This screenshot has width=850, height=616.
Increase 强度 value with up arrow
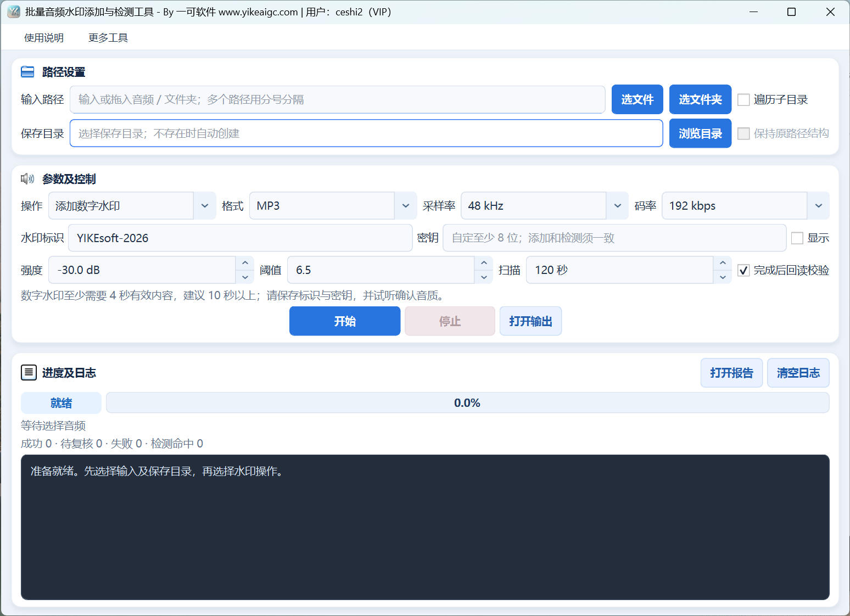pyautogui.click(x=245, y=263)
